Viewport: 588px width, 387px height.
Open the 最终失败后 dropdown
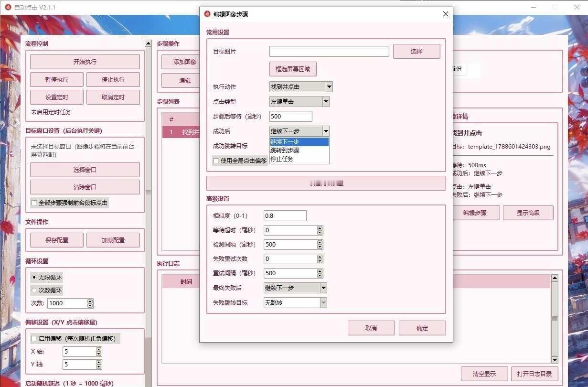(295, 288)
